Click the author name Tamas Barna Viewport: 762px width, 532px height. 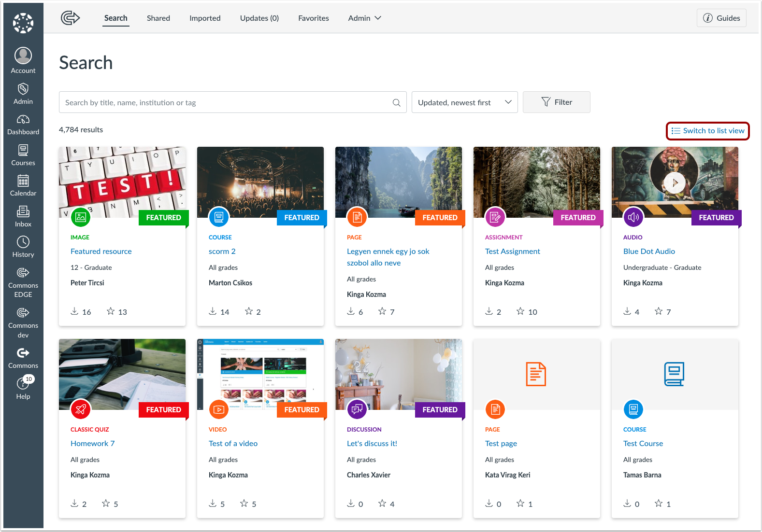[x=642, y=475]
